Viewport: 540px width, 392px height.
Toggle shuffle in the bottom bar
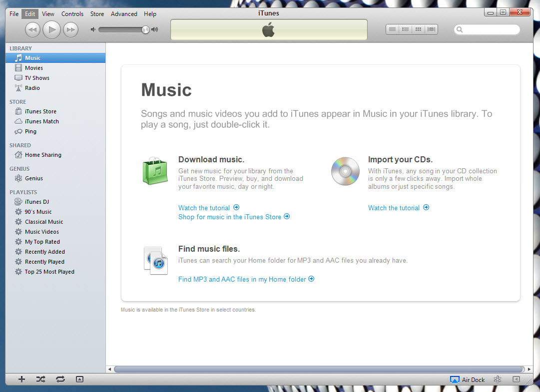point(40,379)
